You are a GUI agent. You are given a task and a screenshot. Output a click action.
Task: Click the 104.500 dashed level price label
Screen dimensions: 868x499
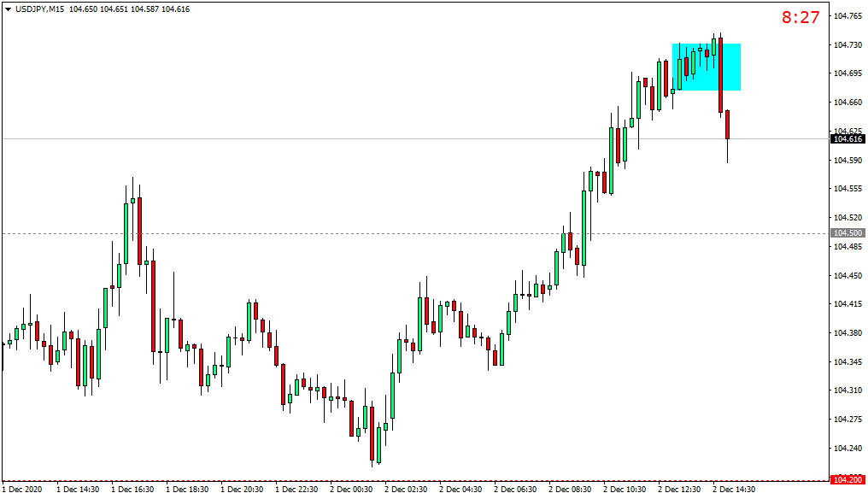click(848, 233)
